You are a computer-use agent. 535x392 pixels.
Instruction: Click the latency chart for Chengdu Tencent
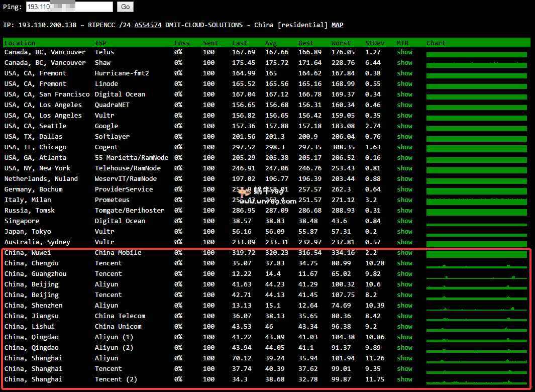click(476, 265)
